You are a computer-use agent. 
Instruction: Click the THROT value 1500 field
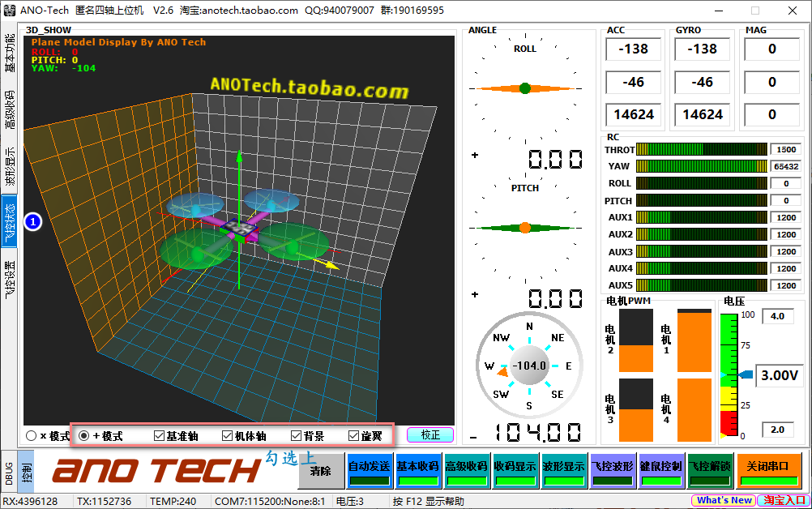point(785,150)
